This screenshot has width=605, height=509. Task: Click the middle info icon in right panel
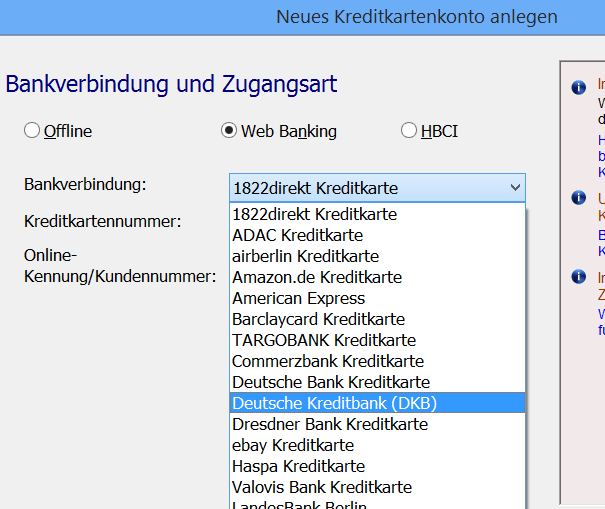coord(578,198)
